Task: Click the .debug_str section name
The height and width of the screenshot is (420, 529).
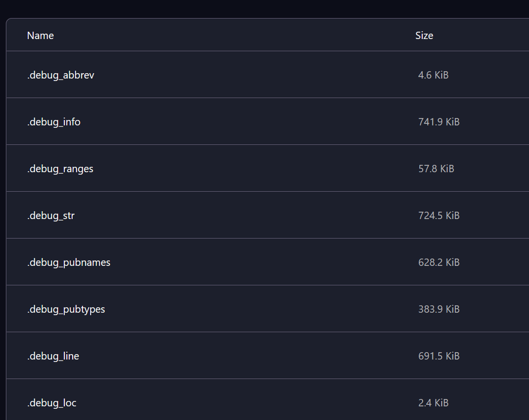Action: click(x=51, y=216)
